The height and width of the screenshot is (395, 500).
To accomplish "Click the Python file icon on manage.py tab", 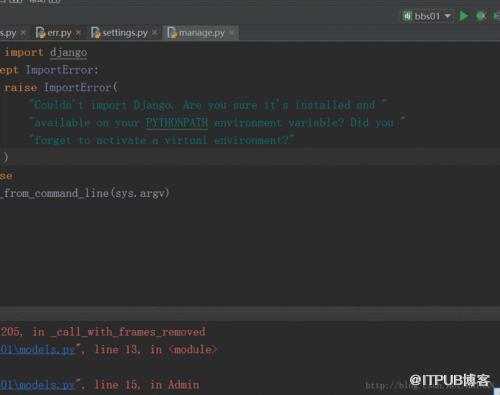I will tap(172, 33).
